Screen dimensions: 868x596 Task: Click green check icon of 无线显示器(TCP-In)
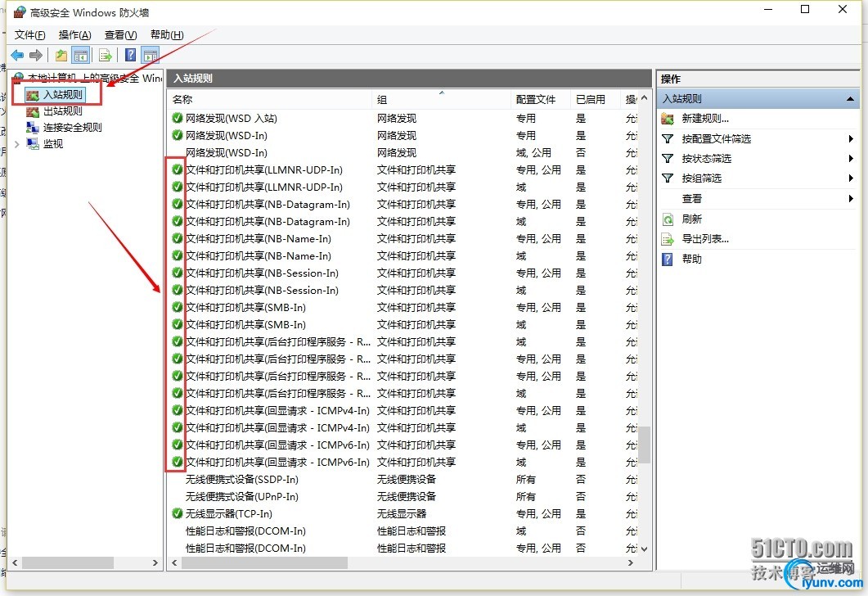coord(178,514)
